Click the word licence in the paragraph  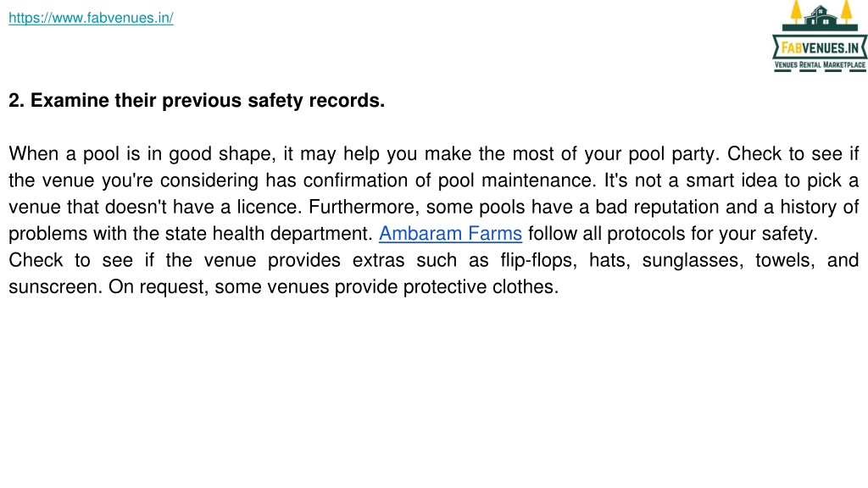[x=269, y=207]
